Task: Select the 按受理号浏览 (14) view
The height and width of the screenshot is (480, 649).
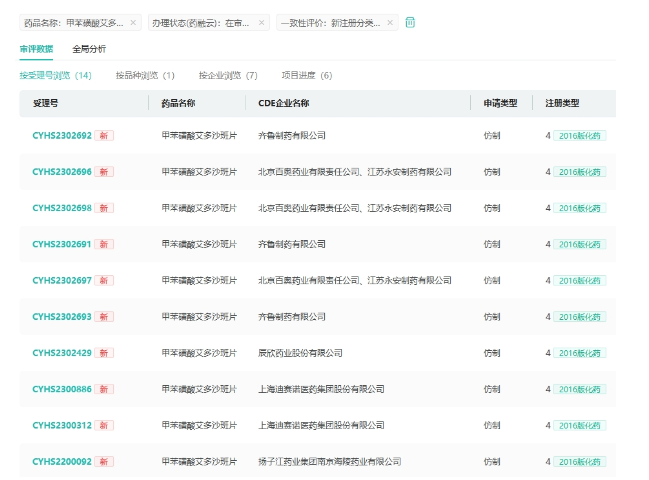Action: [x=56, y=75]
